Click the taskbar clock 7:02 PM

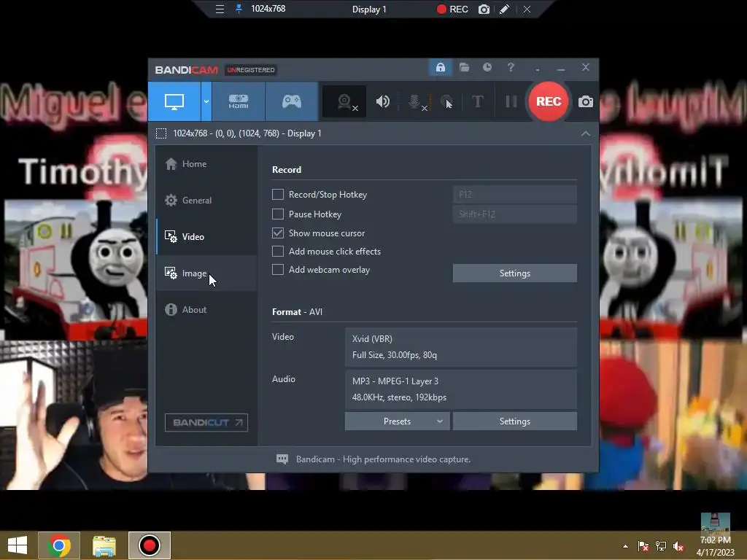click(x=715, y=540)
